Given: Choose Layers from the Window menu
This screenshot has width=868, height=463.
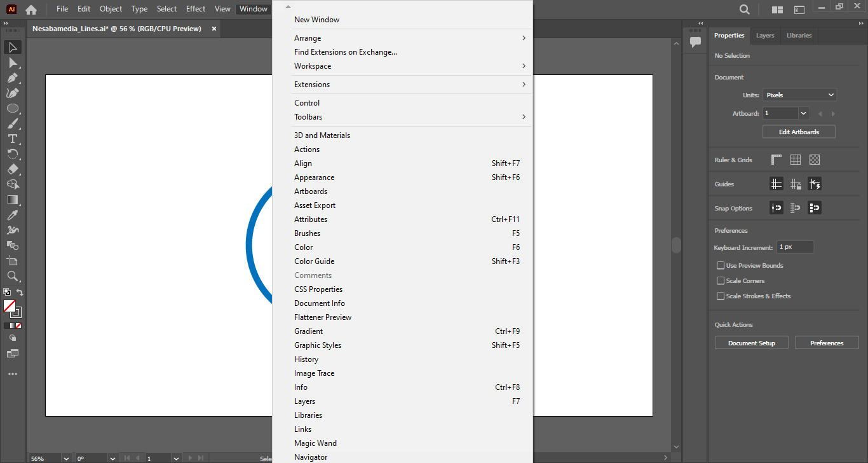Looking at the screenshot, I should coord(305,401).
